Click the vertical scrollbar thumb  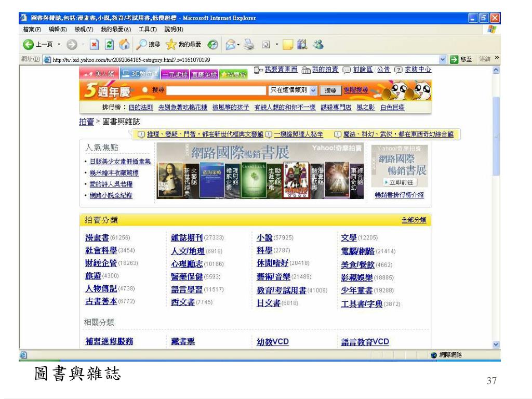point(496,136)
